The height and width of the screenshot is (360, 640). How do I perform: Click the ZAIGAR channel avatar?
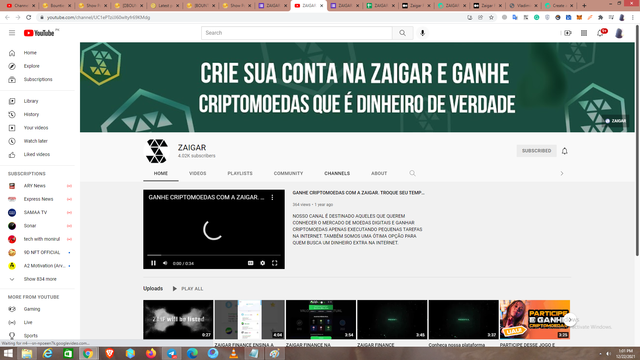(157, 151)
